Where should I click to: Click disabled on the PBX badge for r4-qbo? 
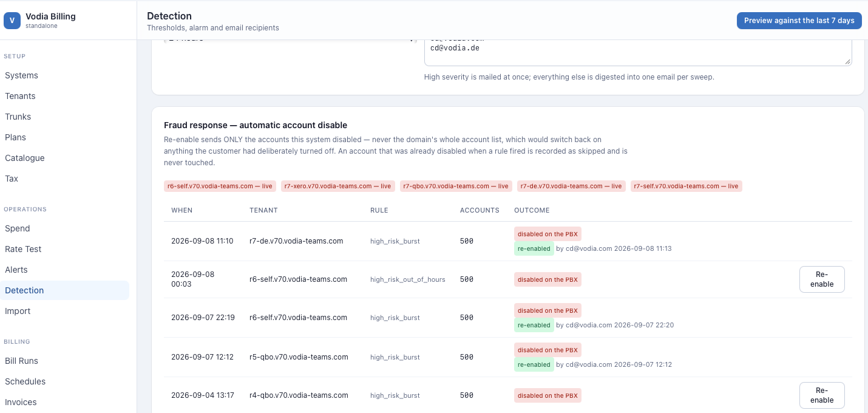click(x=548, y=395)
